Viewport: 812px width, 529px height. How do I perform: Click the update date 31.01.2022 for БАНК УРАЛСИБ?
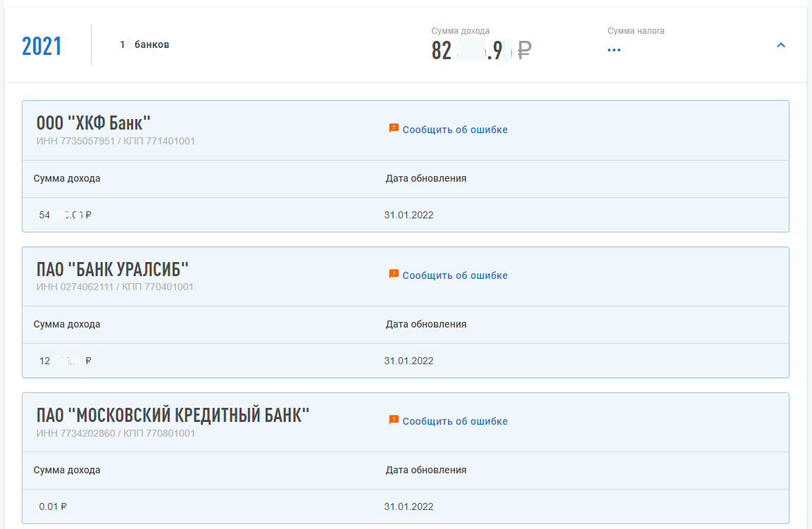coord(408,361)
